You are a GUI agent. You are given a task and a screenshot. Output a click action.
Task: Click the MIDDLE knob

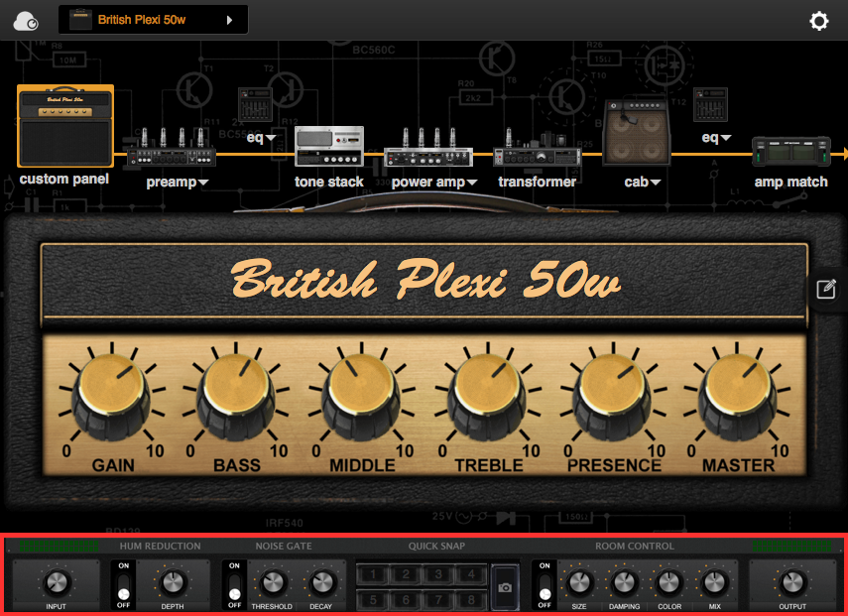(361, 397)
